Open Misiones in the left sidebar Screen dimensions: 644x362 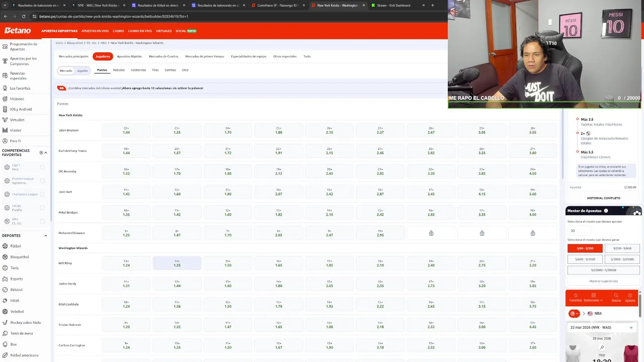point(17,99)
